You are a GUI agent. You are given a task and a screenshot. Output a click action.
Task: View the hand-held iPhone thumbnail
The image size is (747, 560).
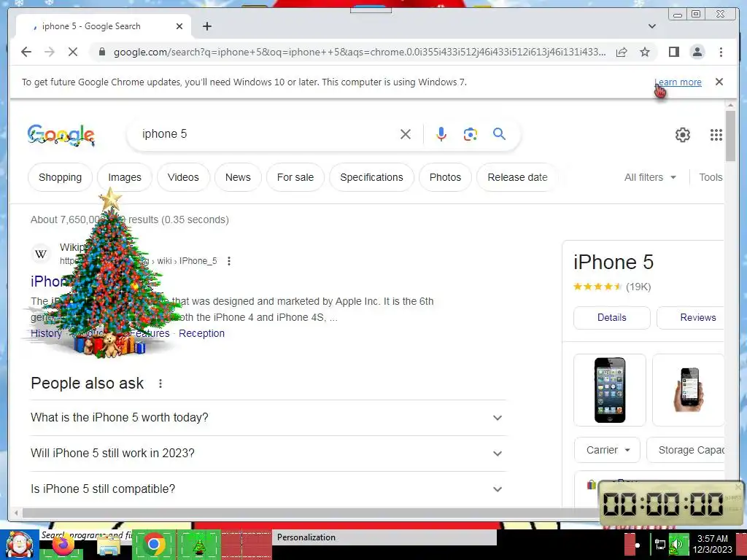(689, 390)
